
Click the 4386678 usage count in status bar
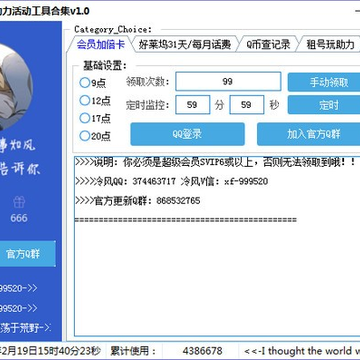coord(202,351)
